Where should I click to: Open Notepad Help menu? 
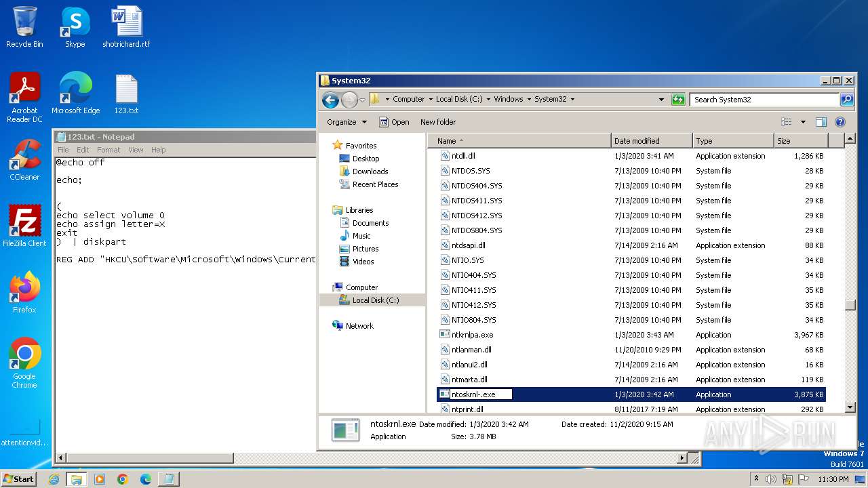158,150
